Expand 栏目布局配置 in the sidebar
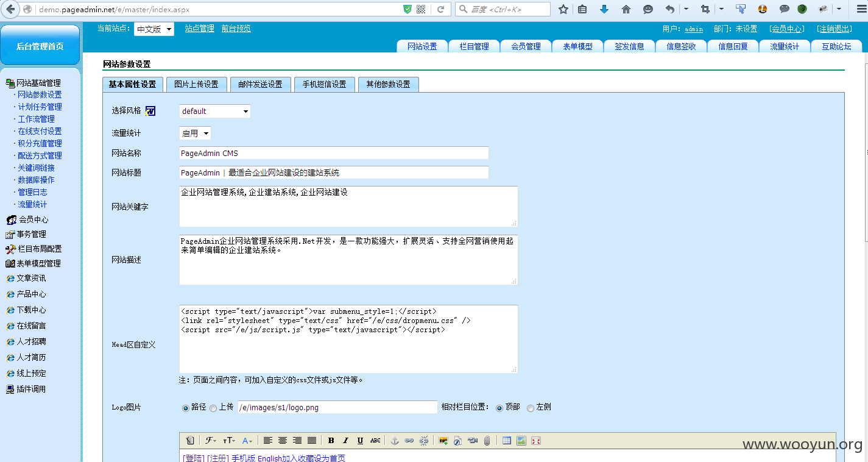The image size is (868, 462). pyautogui.click(x=39, y=249)
